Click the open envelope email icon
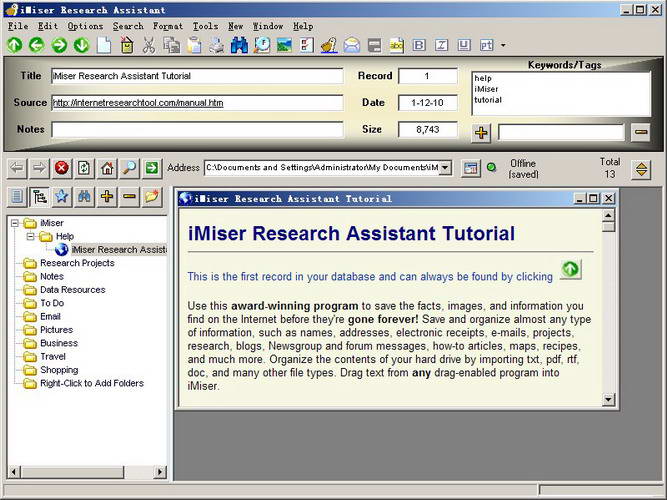This screenshot has height=500, width=667. coord(352,45)
